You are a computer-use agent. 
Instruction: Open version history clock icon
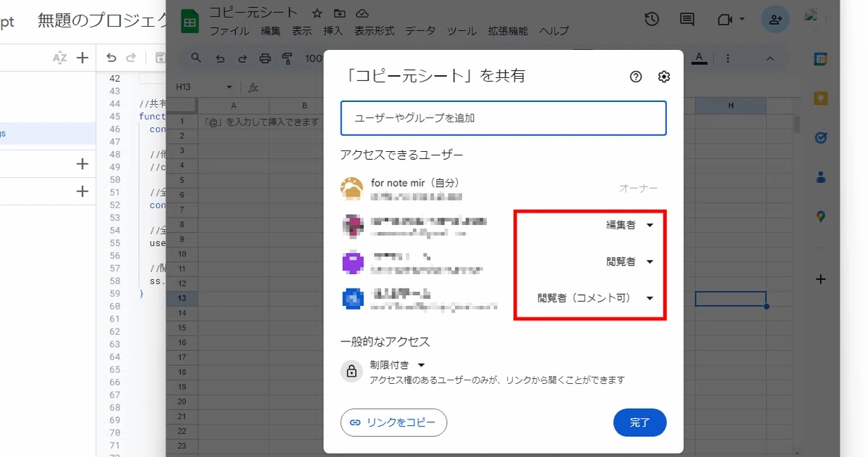click(652, 20)
